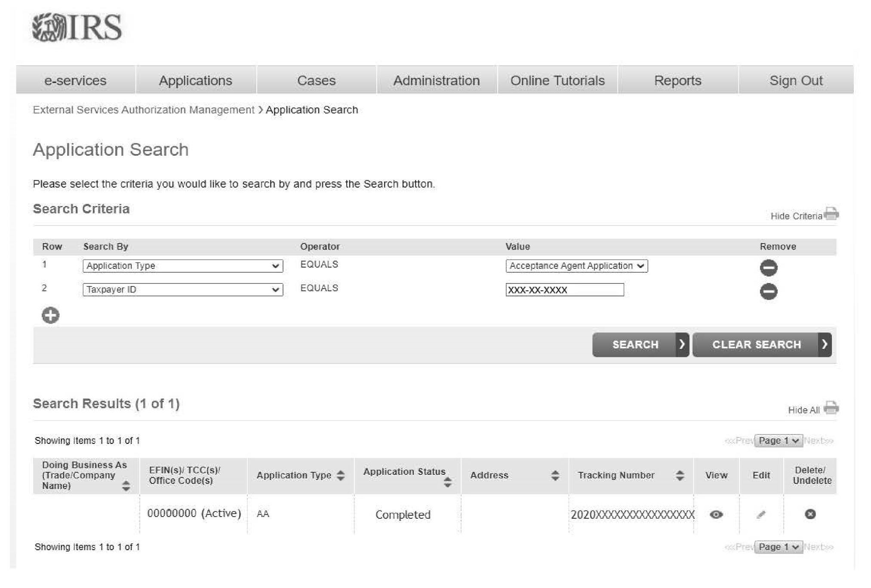
Task: Sort results by Tracking Number
Action: 680,475
